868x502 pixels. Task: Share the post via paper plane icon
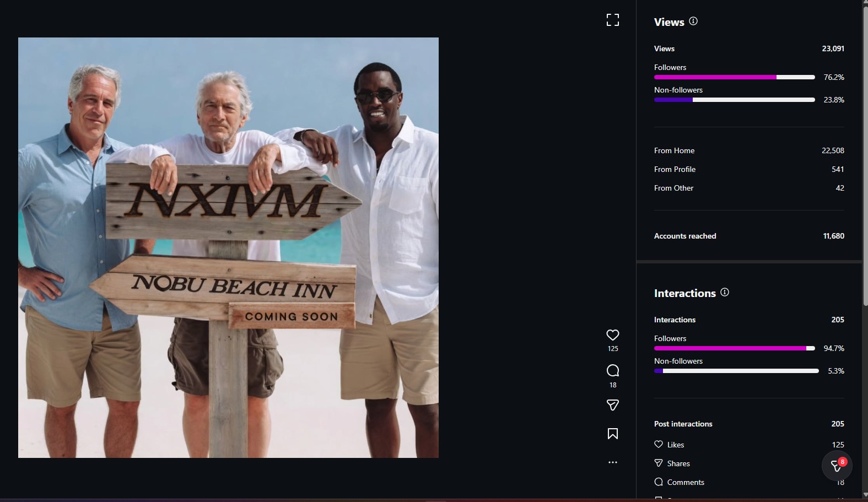[612, 405]
